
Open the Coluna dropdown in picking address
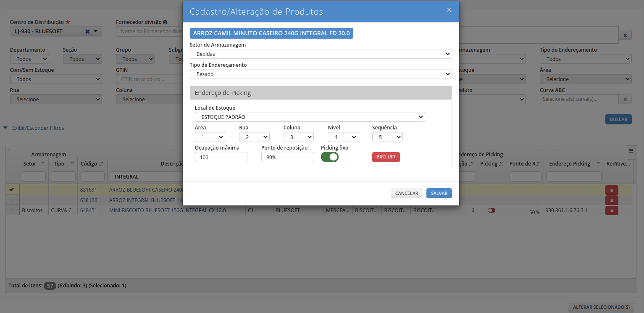click(x=299, y=137)
